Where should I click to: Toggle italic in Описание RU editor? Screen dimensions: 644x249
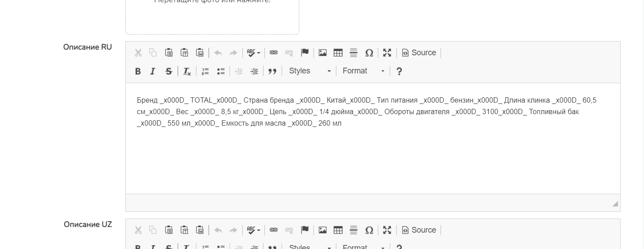[x=153, y=71]
